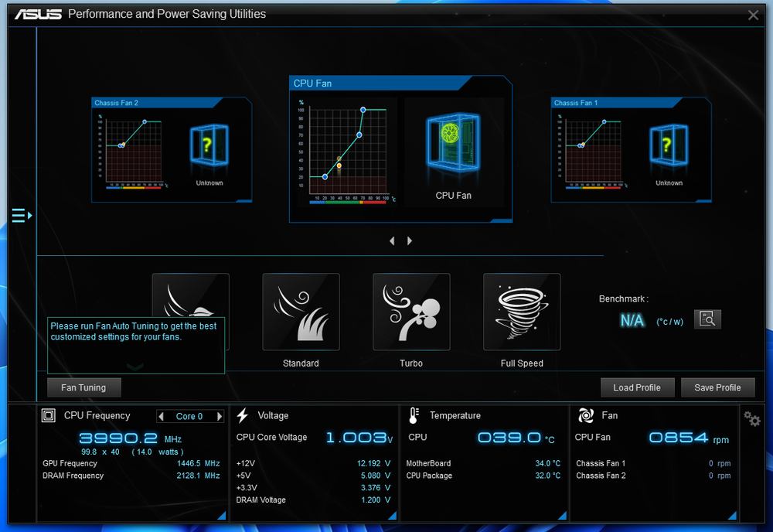Open the left sidebar menu icon

tap(21, 215)
